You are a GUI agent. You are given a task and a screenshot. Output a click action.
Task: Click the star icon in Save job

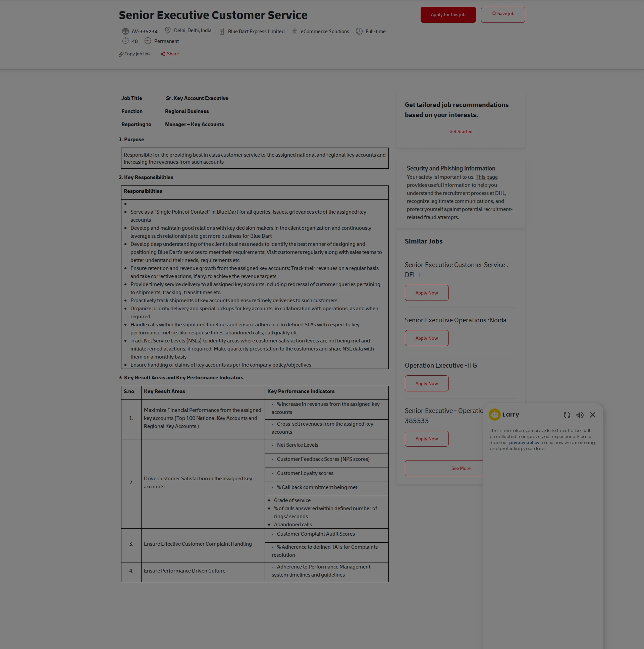pyautogui.click(x=494, y=13)
